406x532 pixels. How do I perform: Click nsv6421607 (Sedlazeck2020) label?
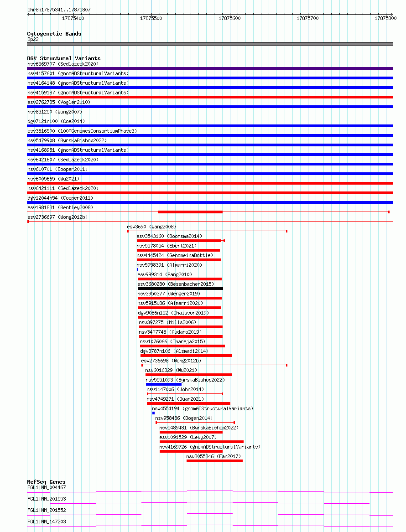(63, 160)
